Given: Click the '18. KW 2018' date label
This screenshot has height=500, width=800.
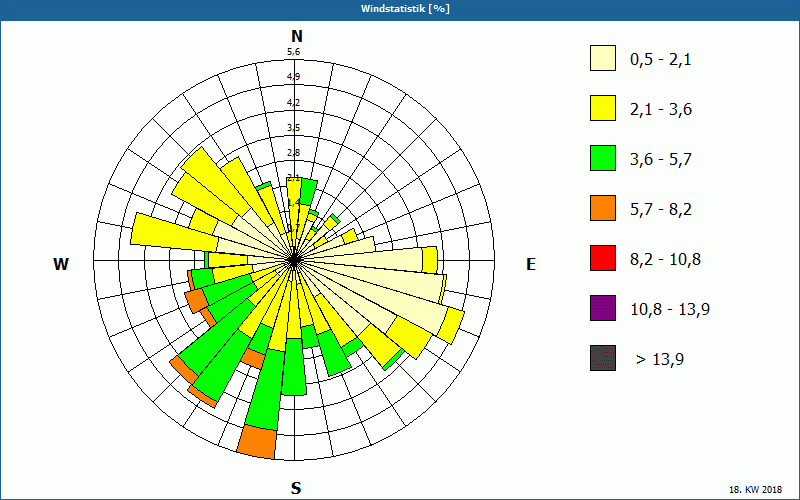Looking at the screenshot, I should tap(755, 490).
